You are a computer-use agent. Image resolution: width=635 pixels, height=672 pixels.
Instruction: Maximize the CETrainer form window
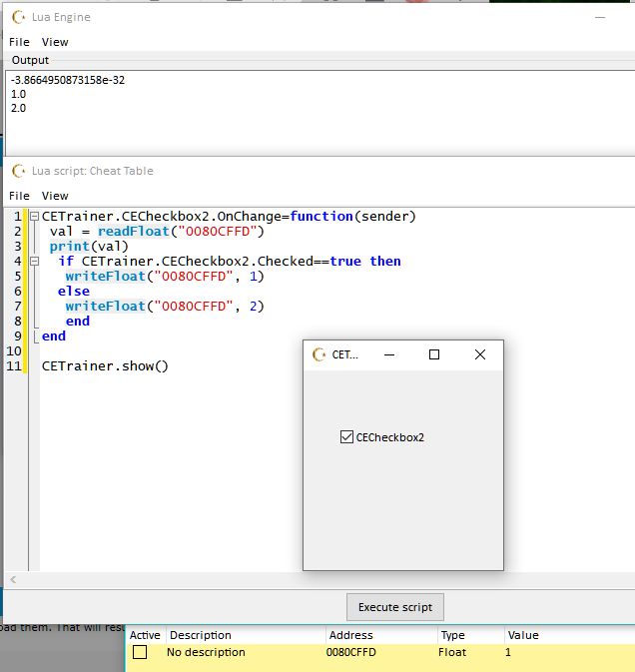tap(434, 354)
